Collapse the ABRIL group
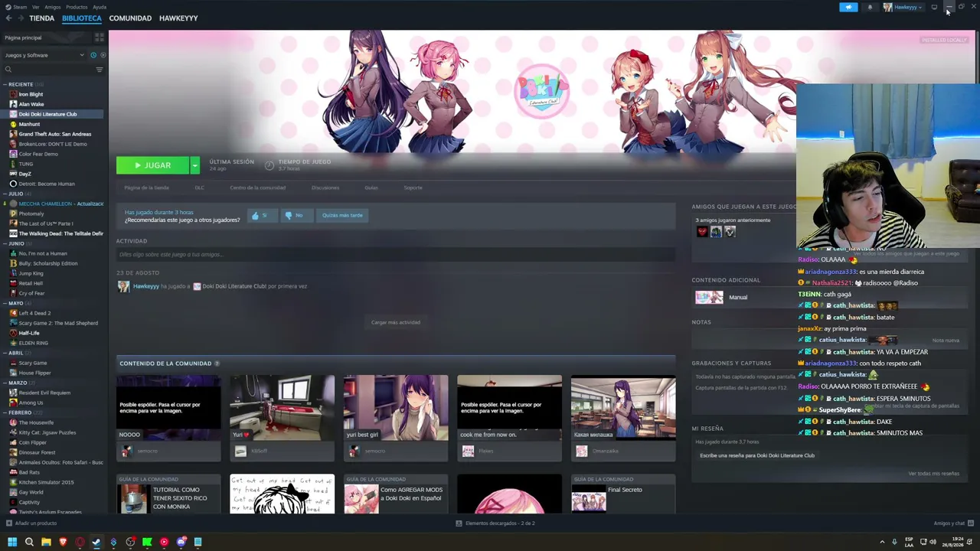980x551 pixels. pyautogui.click(x=5, y=353)
